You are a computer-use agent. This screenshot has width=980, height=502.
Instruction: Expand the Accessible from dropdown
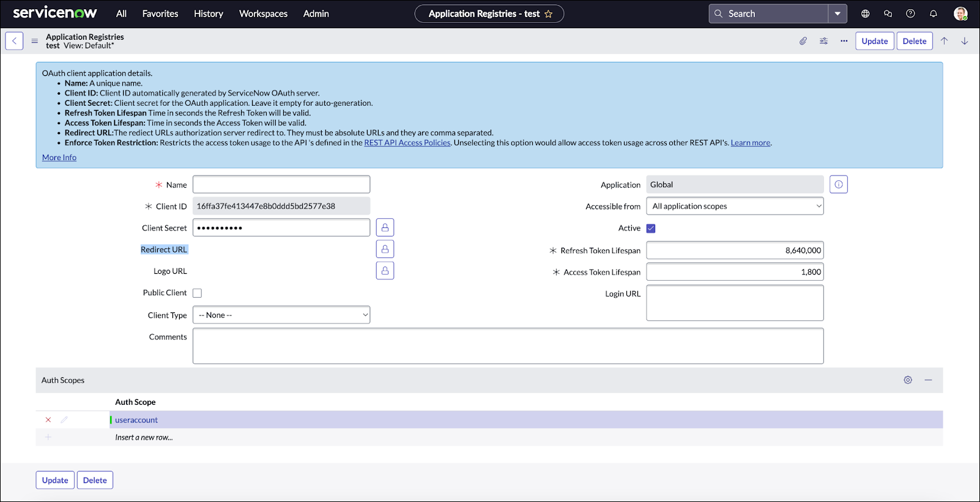pyautogui.click(x=735, y=207)
